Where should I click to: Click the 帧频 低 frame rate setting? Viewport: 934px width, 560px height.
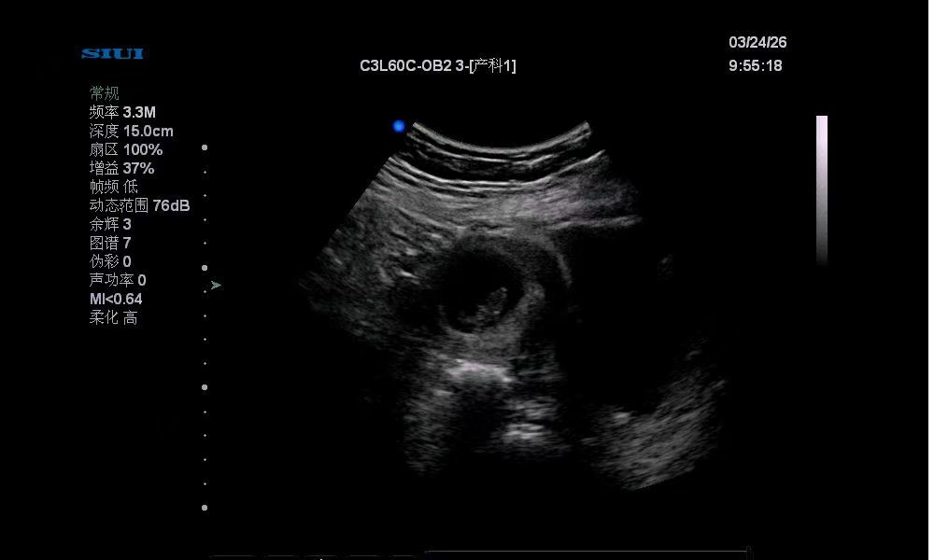[x=113, y=187]
